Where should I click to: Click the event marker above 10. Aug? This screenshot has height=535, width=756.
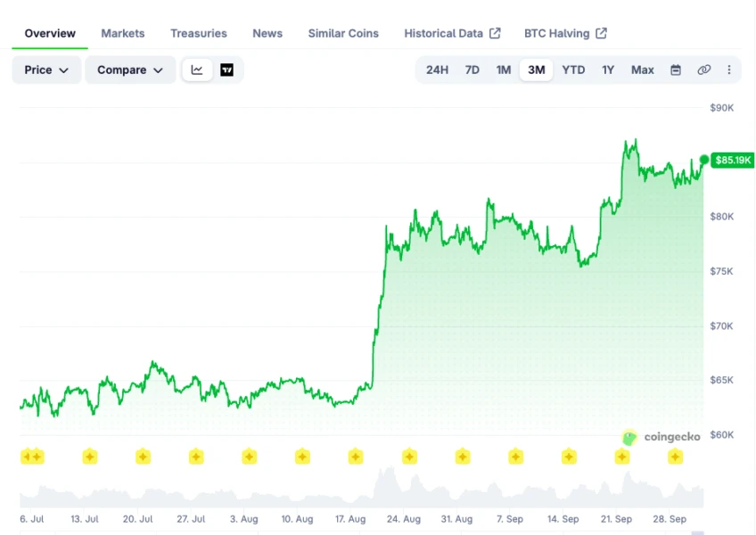tap(302, 457)
